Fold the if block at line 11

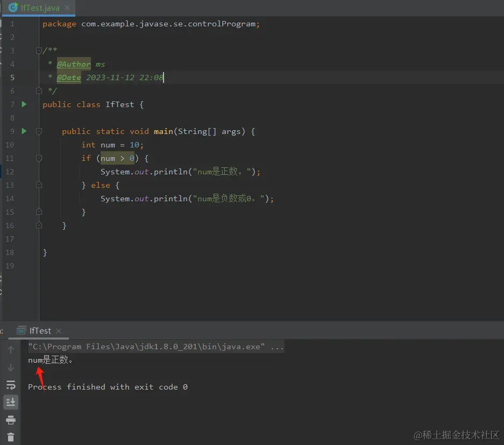39,158
